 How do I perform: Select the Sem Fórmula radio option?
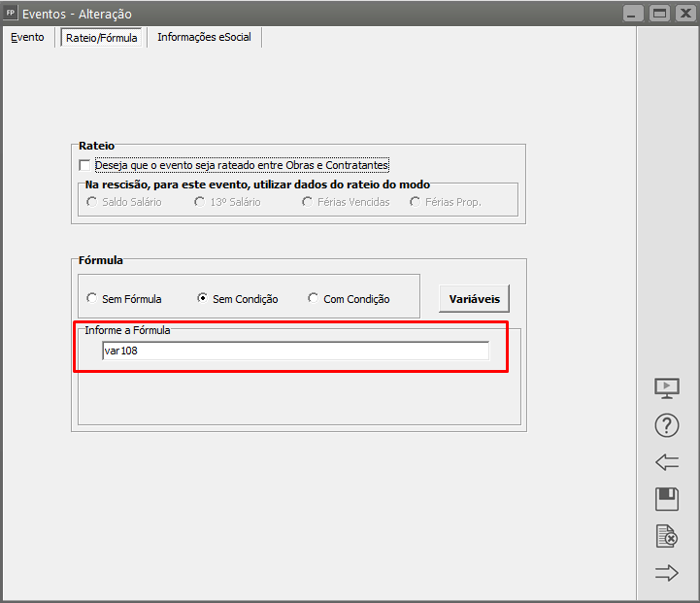(x=92, y=299)
